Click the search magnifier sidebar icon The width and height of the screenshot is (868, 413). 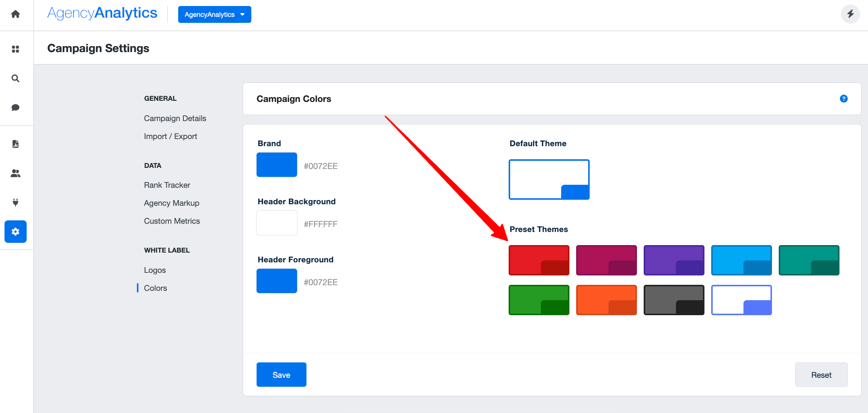tap(15, 78)
